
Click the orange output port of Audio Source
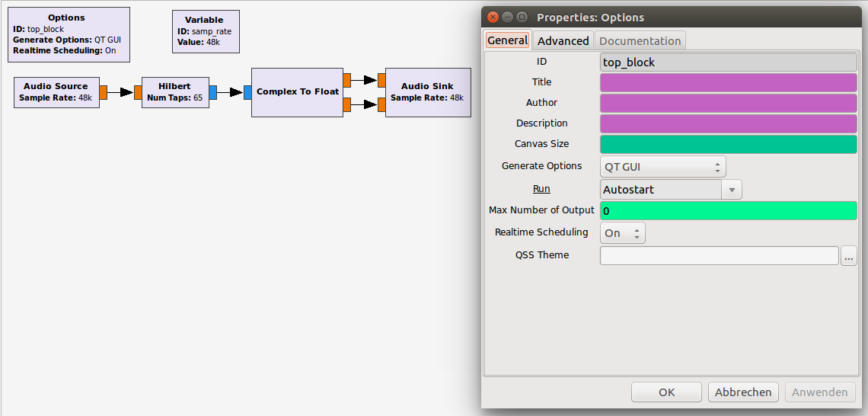pos(103,92)
